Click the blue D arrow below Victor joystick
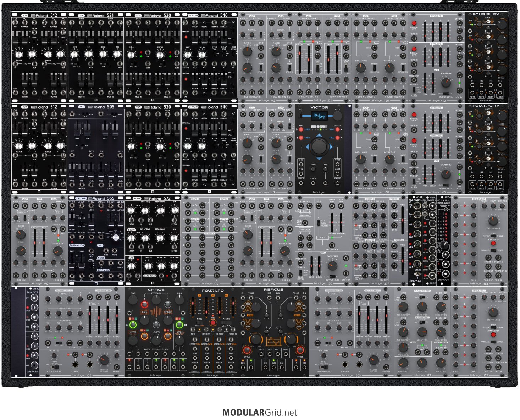The height and width of the screenshot is (420, 520). (x=319, y=158)
